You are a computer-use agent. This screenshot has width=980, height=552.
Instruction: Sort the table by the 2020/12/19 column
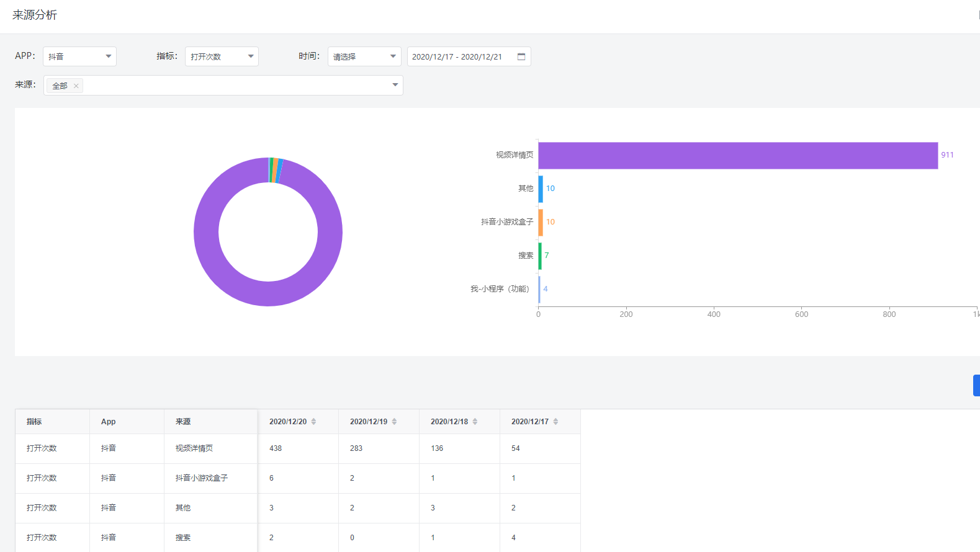394,422
